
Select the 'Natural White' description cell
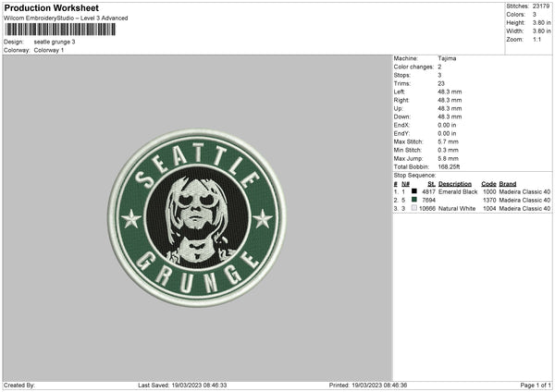coord(457,209)
